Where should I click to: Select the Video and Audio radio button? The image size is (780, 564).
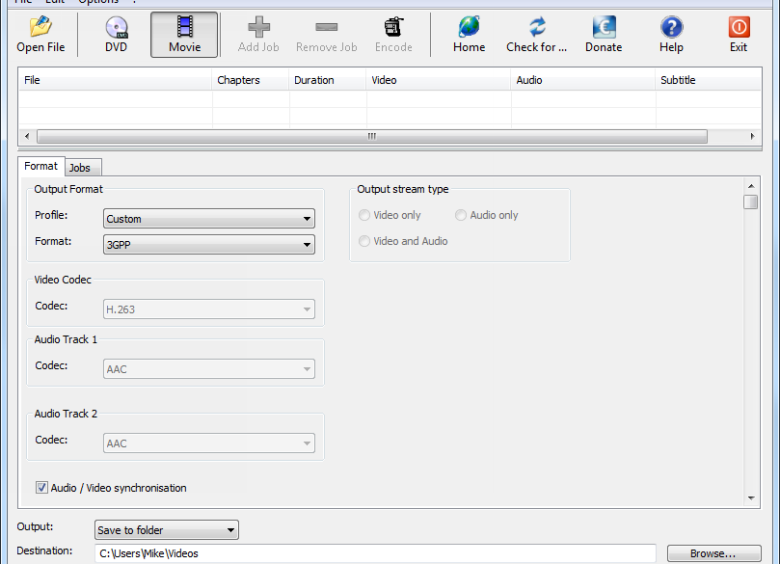[x=365, y=241]
